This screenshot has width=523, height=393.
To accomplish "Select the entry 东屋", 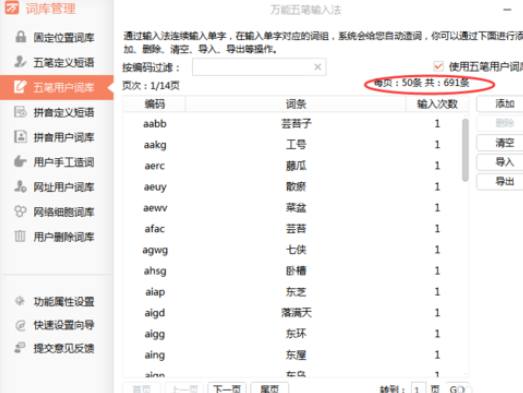I will [296, 355].
